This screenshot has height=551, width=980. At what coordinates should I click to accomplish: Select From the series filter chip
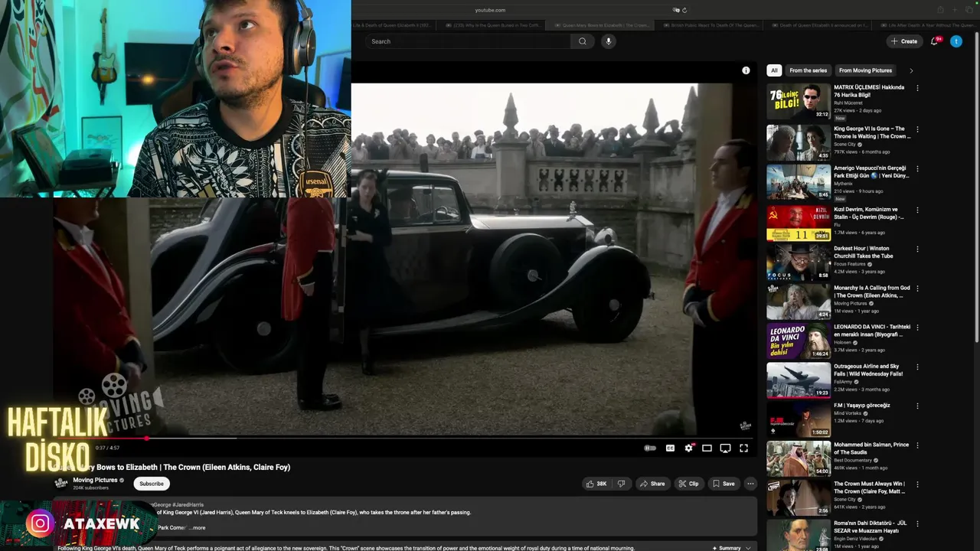tap(808, 70)
